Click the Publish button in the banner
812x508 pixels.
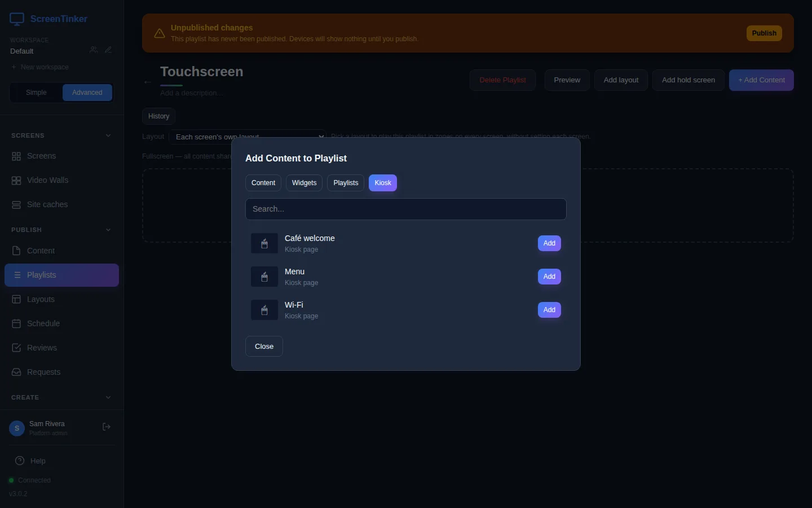(x=764, y=33)
